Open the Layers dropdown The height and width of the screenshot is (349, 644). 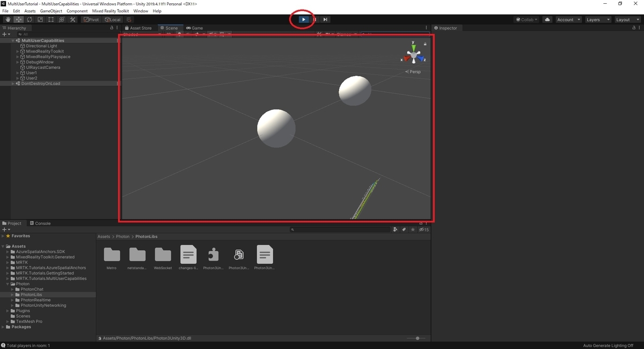coord(597,20)
